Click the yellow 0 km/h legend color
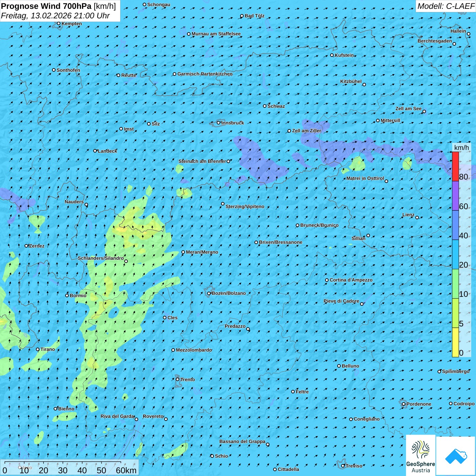This screenshot has height=476, width=476. point(455,342)
